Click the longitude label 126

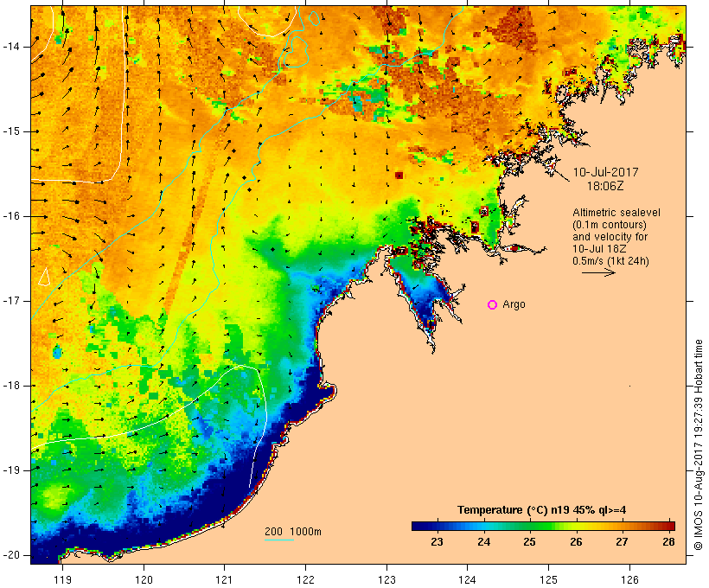[629, 580]
